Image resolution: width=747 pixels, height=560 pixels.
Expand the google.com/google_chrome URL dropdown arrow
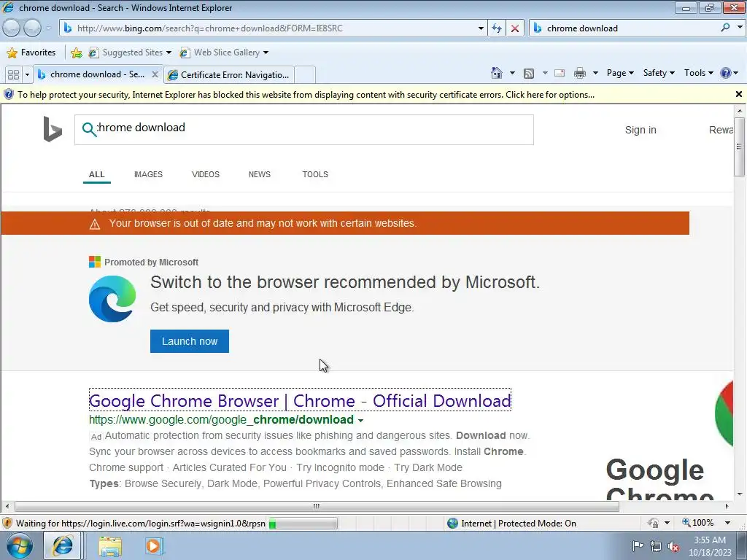[x=360, y=421]
